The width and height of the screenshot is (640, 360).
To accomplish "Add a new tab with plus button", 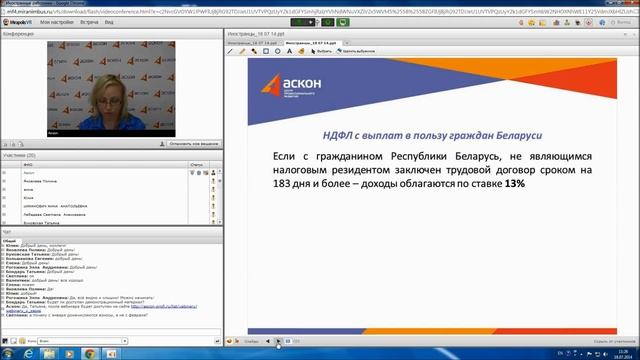I will pos(347,43).
